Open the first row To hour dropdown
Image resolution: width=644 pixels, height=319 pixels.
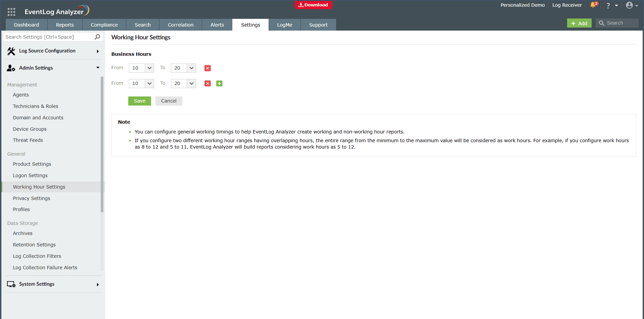(x=183, y=68)
